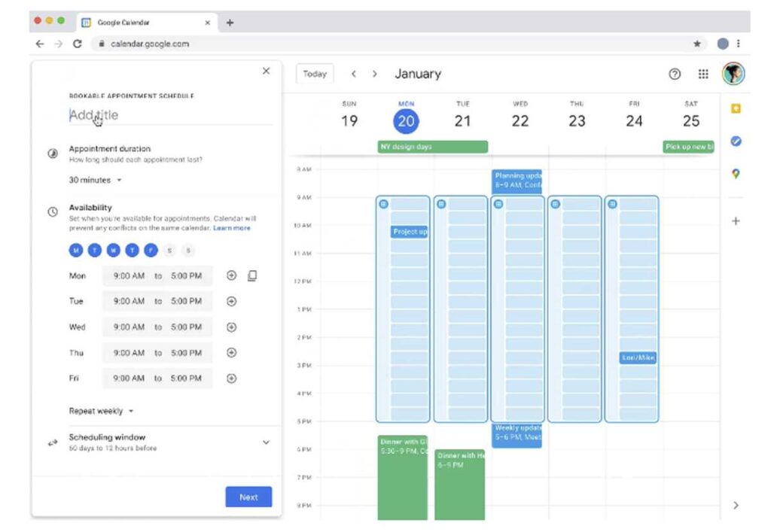The width and height of the screenshot is (771, 532).
Task: Toggle Sunday availability day circle
Action: click(x=188, y=251)
